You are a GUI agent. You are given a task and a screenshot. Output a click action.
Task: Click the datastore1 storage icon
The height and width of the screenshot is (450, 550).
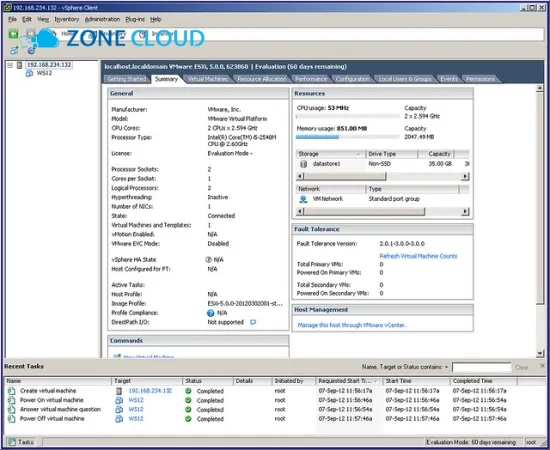(304, 164)
